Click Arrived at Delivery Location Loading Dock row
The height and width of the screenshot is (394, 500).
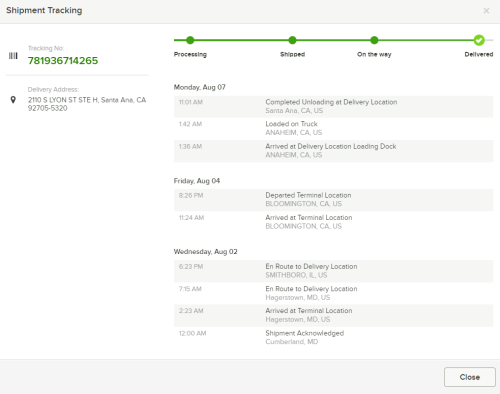pos(333,151)
